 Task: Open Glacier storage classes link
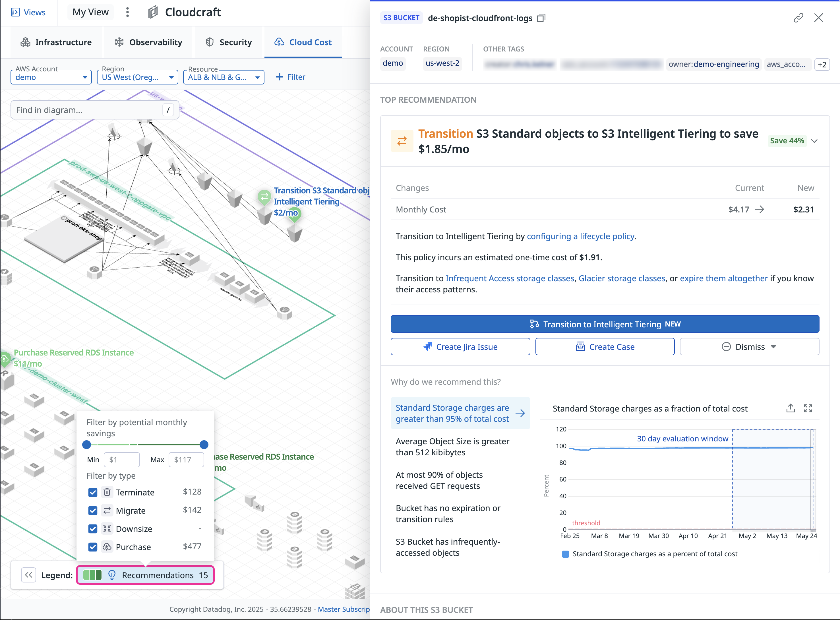click(x=622, y=278)
